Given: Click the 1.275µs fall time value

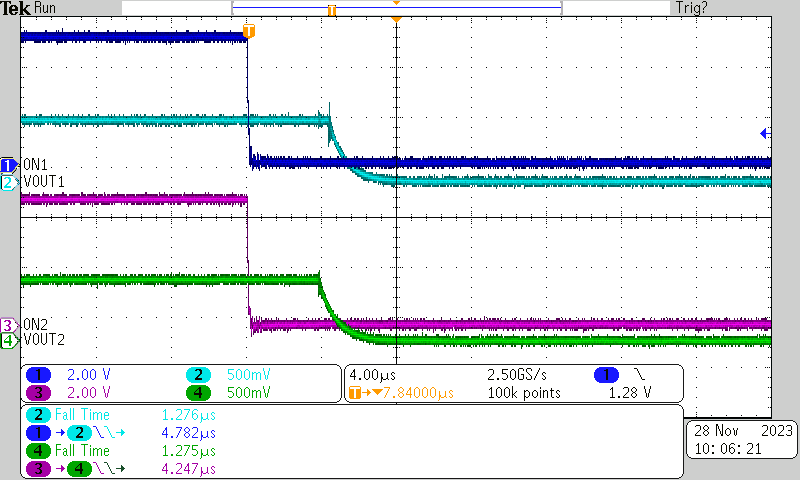Looking at the screenshot, I should [x=189, y=451].
